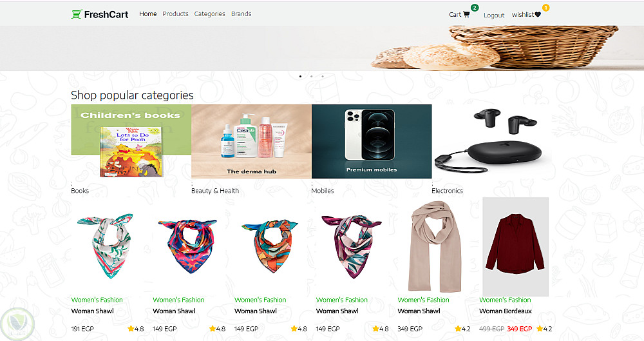Click the star rating beside the Woman Bordeaux price

coord(544,329)
